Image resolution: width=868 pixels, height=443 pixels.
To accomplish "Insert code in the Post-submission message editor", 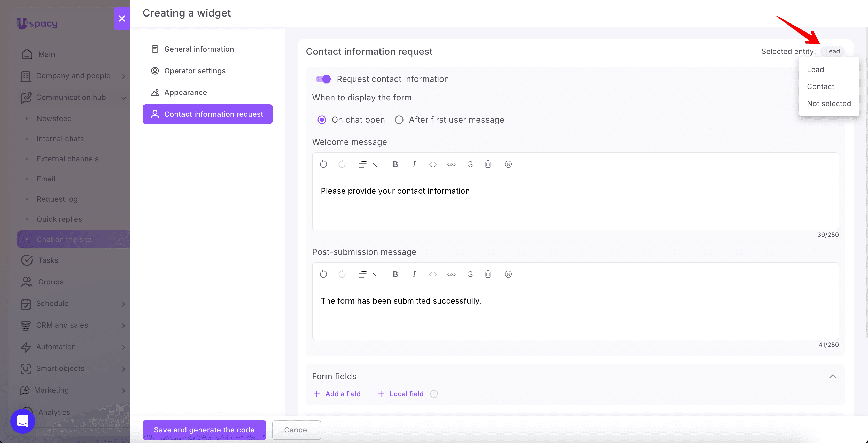I will [433, 274].
